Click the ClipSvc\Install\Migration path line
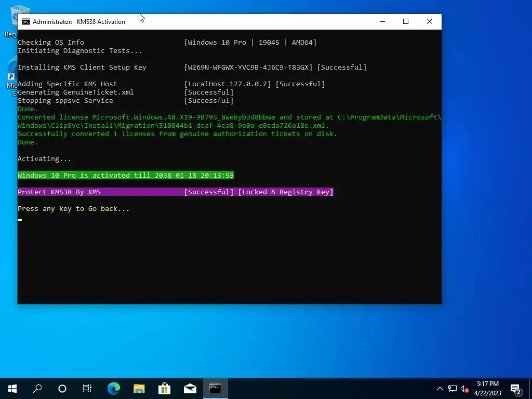 pos(173,126)
